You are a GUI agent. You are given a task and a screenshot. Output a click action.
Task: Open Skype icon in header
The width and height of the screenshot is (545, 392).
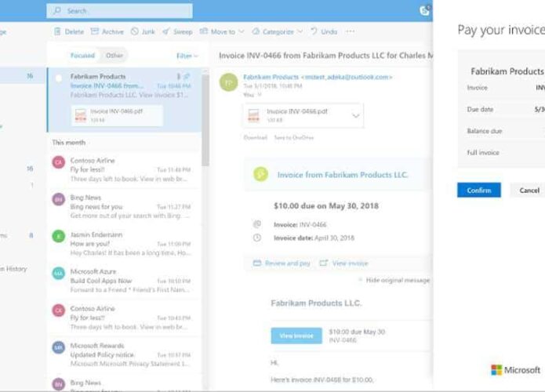click(x=424, y=10)
